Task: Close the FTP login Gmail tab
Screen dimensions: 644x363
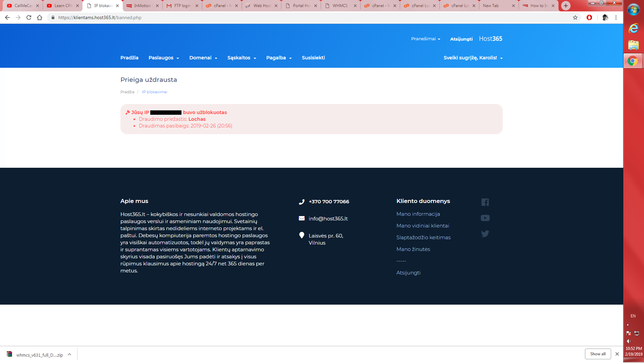Action: tap(197, 6)
